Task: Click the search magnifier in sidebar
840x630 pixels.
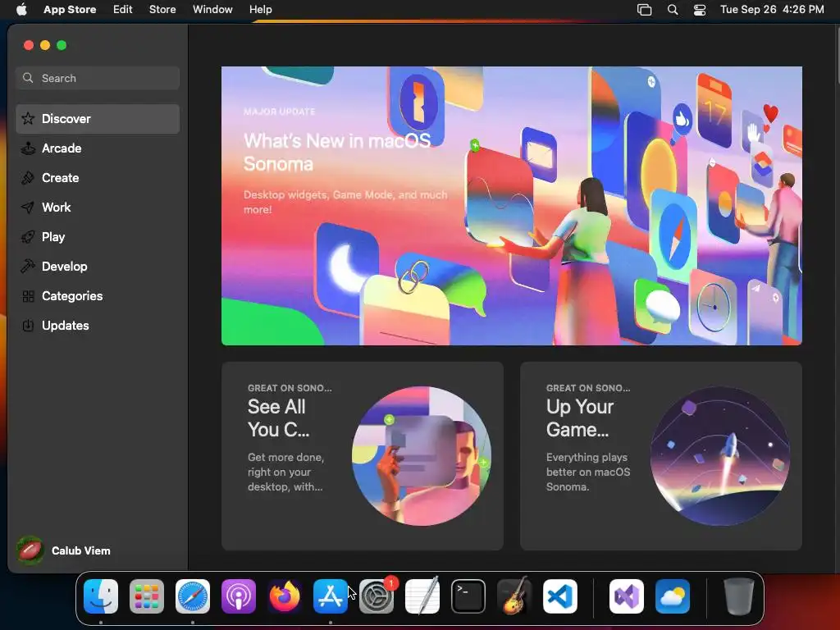Action: tap(28, 78)
